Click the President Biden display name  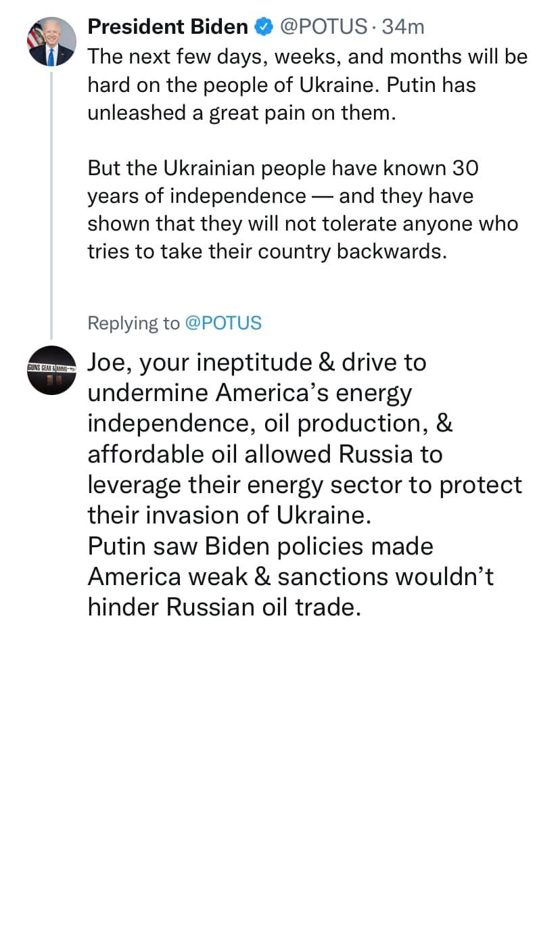[168, 27]
